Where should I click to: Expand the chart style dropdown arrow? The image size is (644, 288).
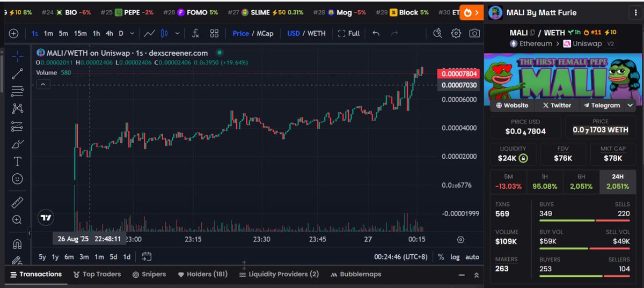(177, 33)
